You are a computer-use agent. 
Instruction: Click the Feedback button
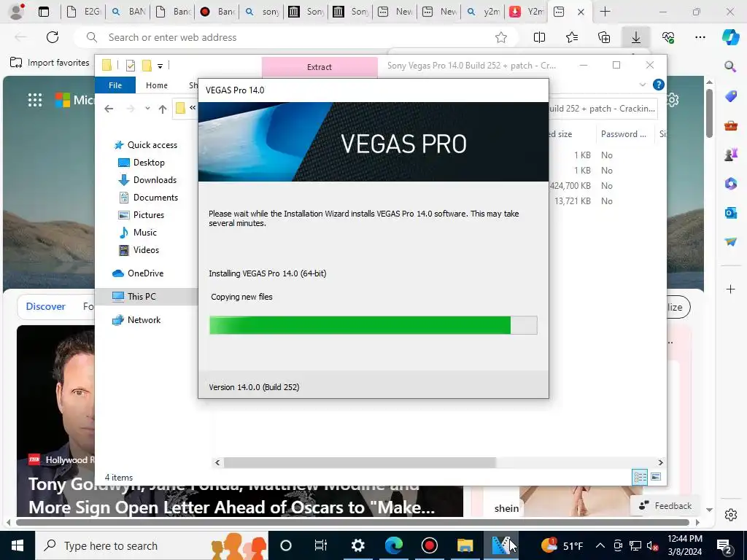665,506
